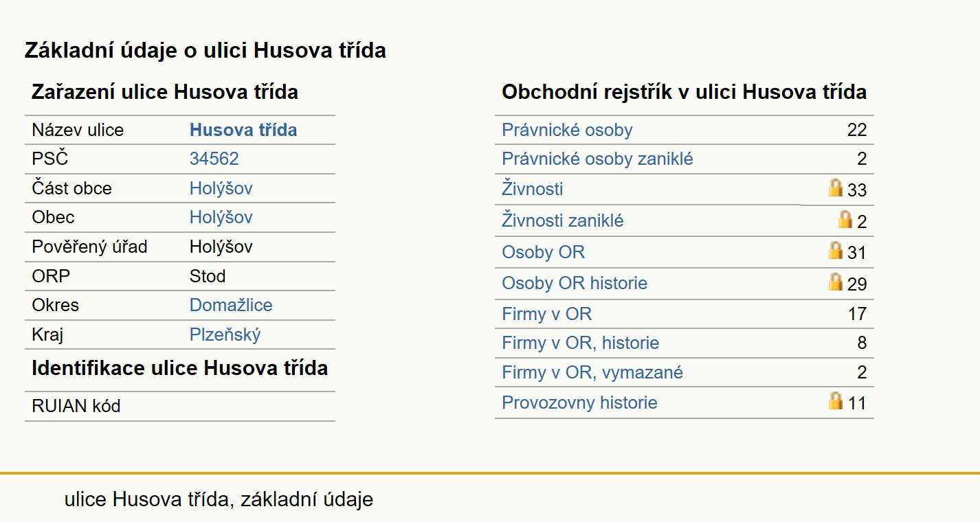Follow the Holýšov link in Část obce row

pyautogui.click(x=221, y=188)
